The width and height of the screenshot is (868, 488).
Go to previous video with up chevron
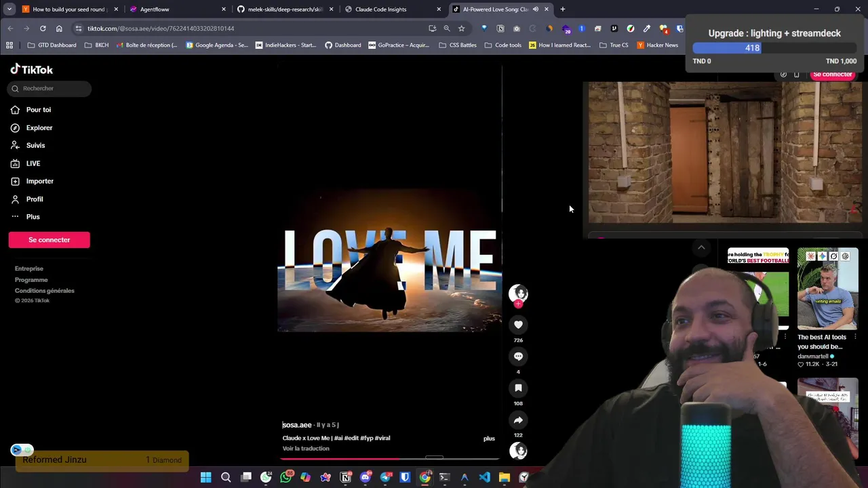pyautogui.click(x=701, y=247)
